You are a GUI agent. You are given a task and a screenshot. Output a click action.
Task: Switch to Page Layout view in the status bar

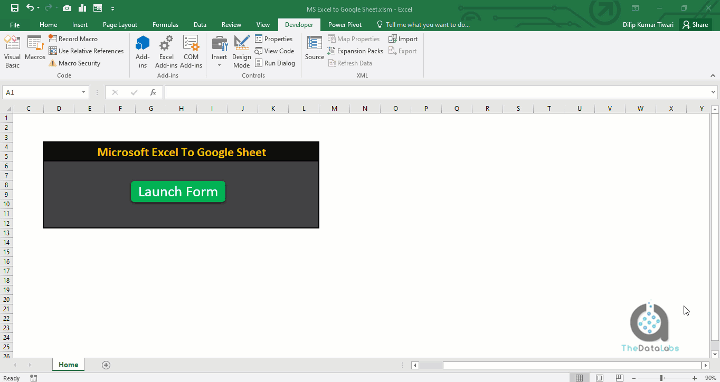(599, 378)
